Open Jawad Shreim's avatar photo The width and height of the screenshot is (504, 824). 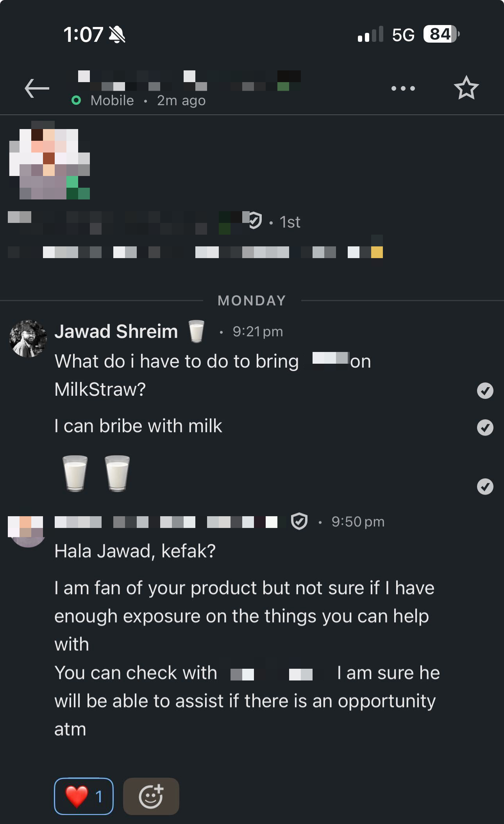click(28, 339)
